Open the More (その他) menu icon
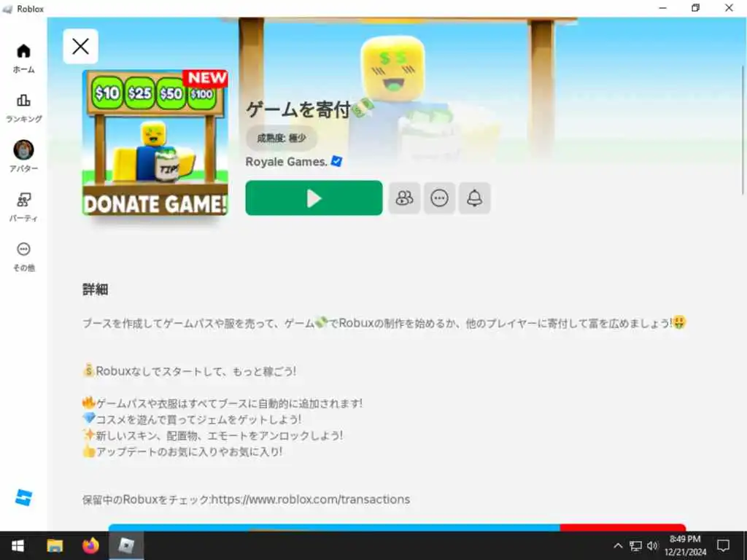Image resolution: width=747 pixels, height=560 pixels. point(23,249)
